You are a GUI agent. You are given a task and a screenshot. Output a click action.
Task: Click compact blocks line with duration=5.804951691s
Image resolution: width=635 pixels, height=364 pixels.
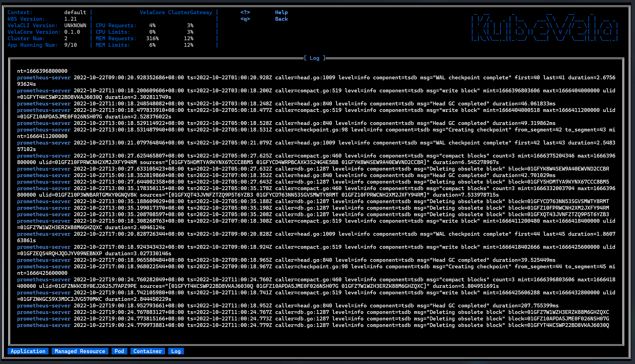(x=316, y=283)
